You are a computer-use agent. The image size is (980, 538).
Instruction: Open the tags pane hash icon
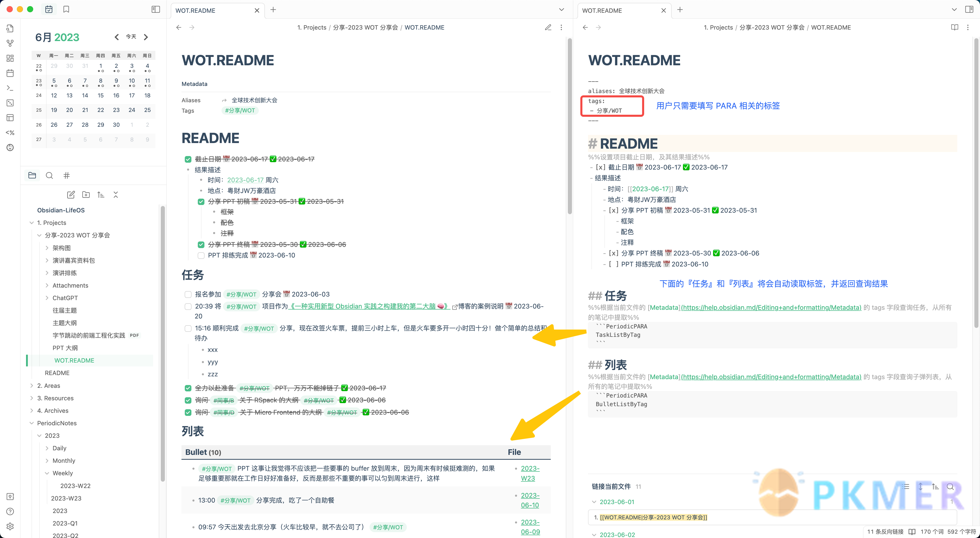pos(67,175)
